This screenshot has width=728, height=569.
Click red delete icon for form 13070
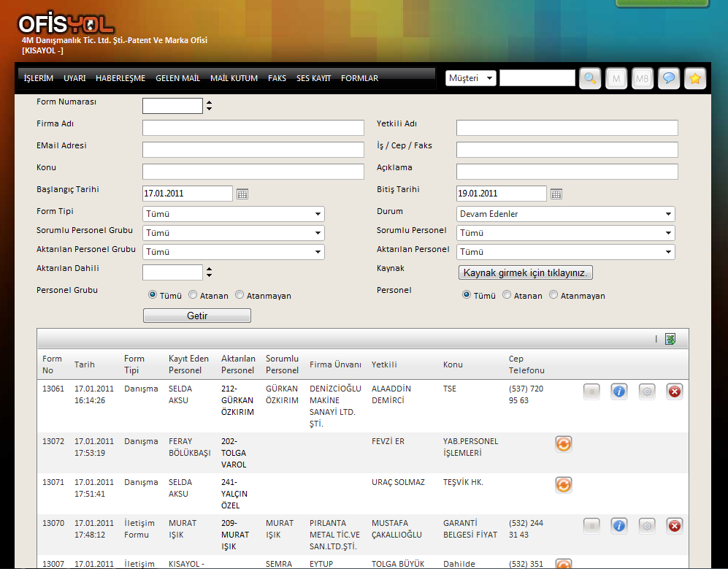[675, 526]
